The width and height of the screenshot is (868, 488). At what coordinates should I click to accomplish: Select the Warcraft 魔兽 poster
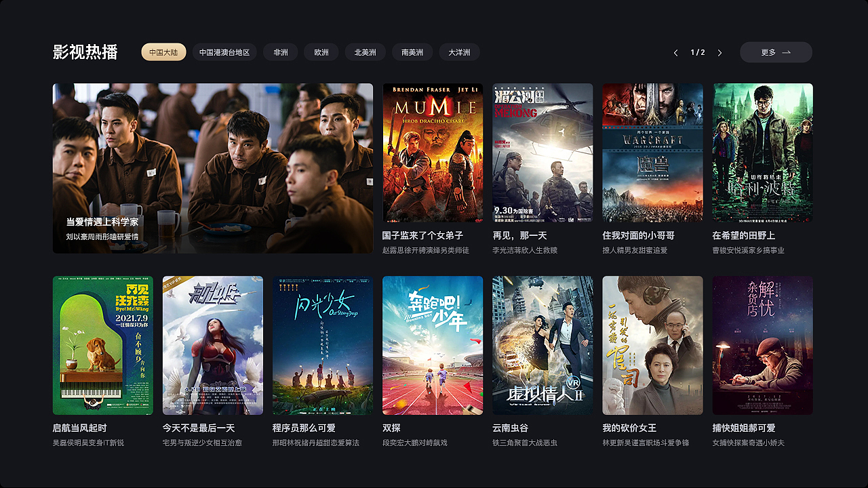(x=652, y=152)
